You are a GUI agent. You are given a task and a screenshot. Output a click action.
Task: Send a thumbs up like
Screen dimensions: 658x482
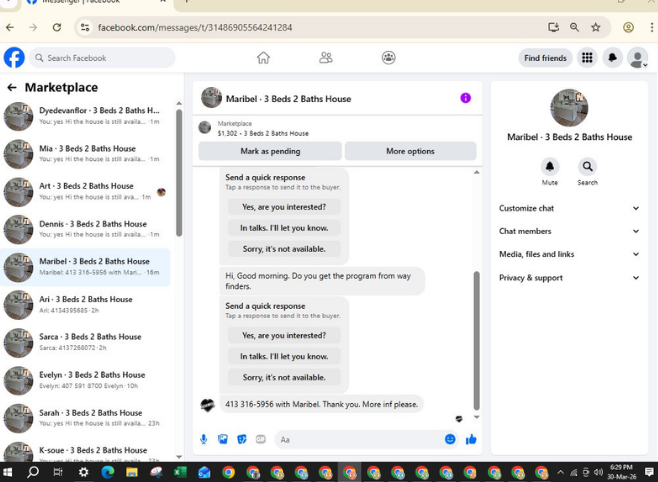471,439
